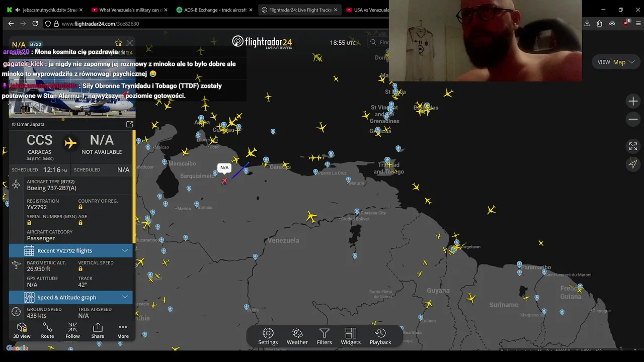The height and width of the screenshot is (362, 644).
Task: Click the B732 aircraft type badge
Action: tap(35, 44)
